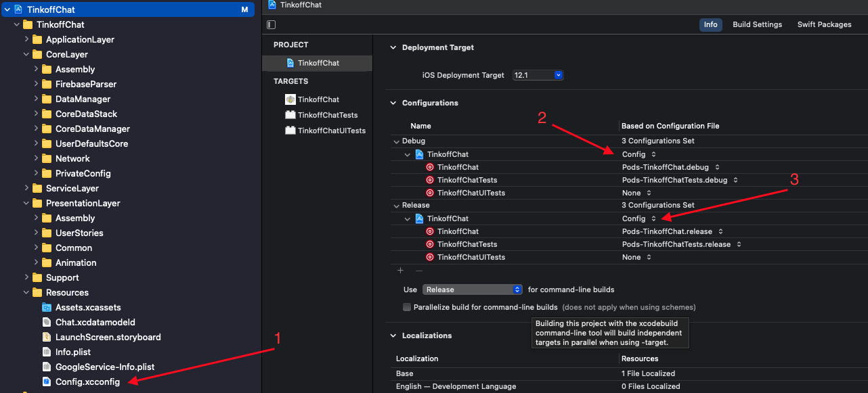
Task: Collapse the Localizations section
Action: pos(393,336)
